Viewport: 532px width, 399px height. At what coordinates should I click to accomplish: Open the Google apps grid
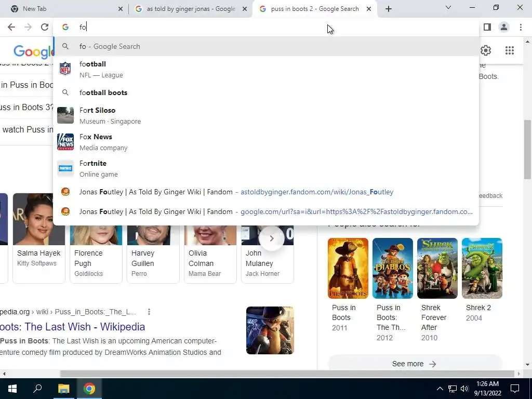coord(509,50)
